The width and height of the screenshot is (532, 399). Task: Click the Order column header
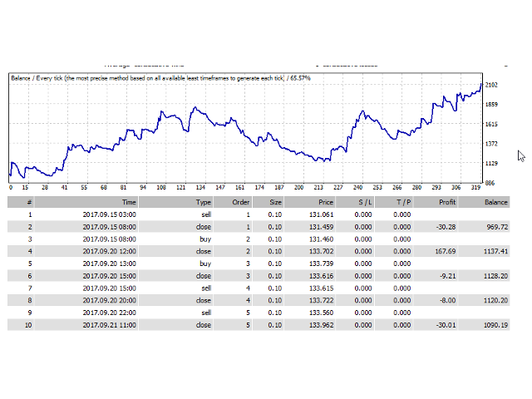(x=233, y=202)
